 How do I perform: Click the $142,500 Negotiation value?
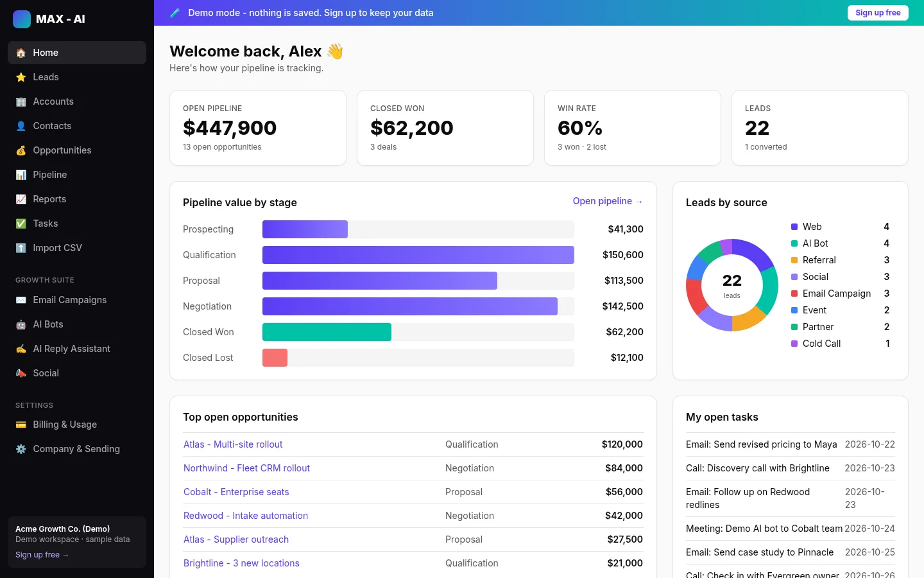pyautogui.click(x=622, y=306)
